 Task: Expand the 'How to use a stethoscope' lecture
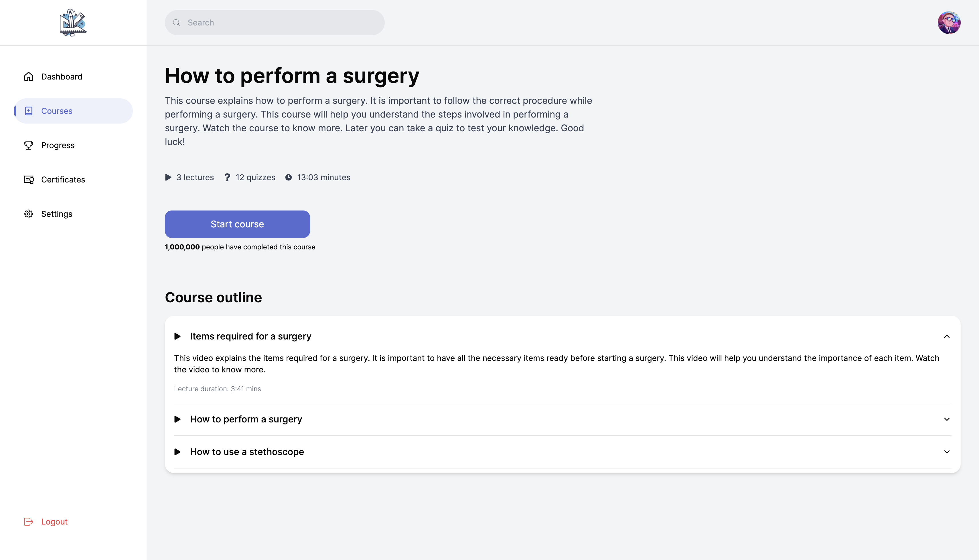[947, 452]
